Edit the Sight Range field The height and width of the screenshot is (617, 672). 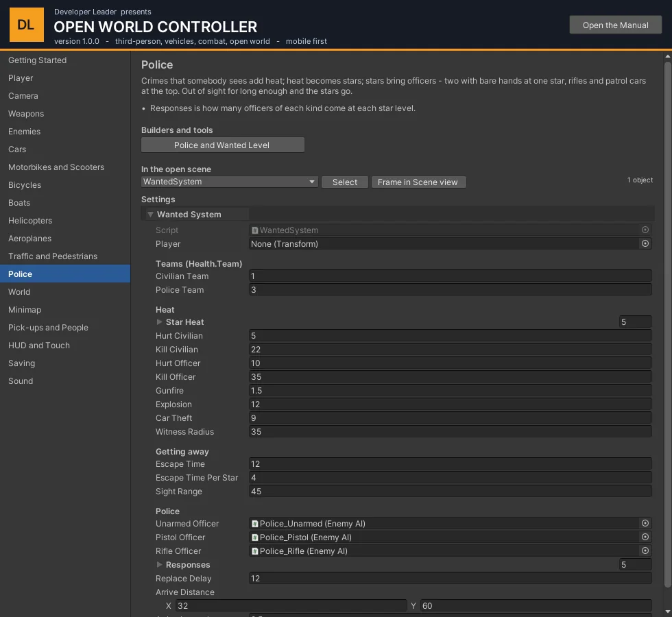[450, 491]
